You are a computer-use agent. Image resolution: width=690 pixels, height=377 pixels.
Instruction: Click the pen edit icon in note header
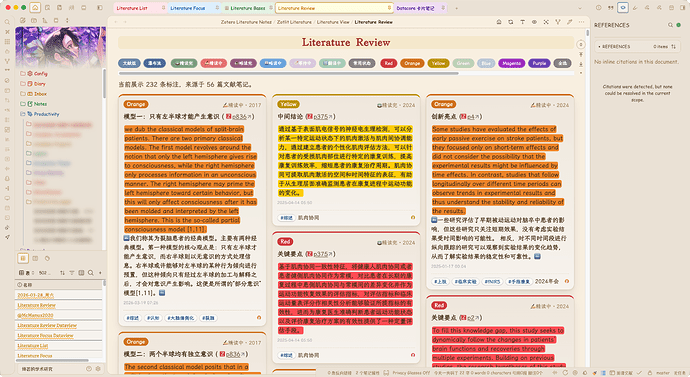[x=569, y=22]
